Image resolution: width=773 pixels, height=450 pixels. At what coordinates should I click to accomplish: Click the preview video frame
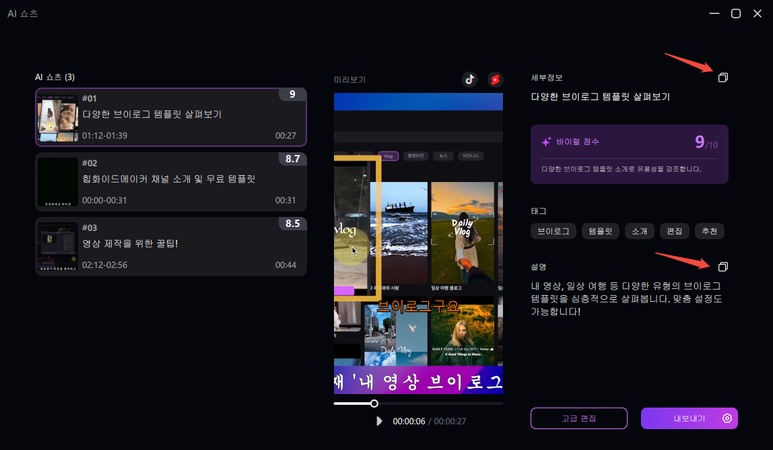[x=418, y=243]
